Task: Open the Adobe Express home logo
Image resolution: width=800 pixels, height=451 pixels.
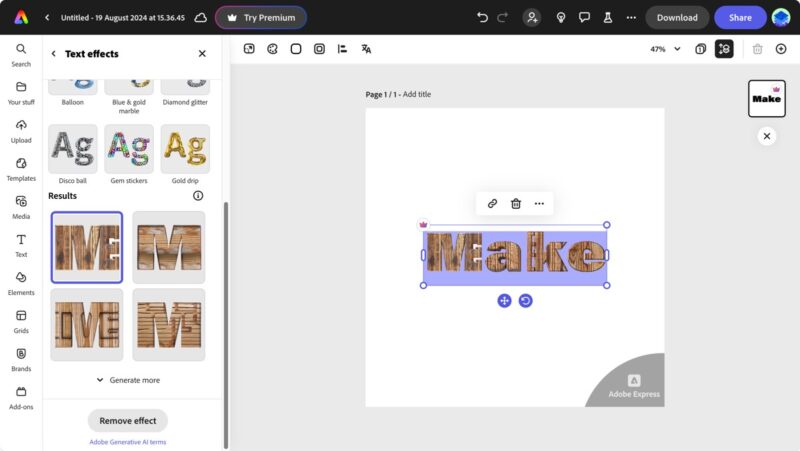Action: [x=21, y=17]
